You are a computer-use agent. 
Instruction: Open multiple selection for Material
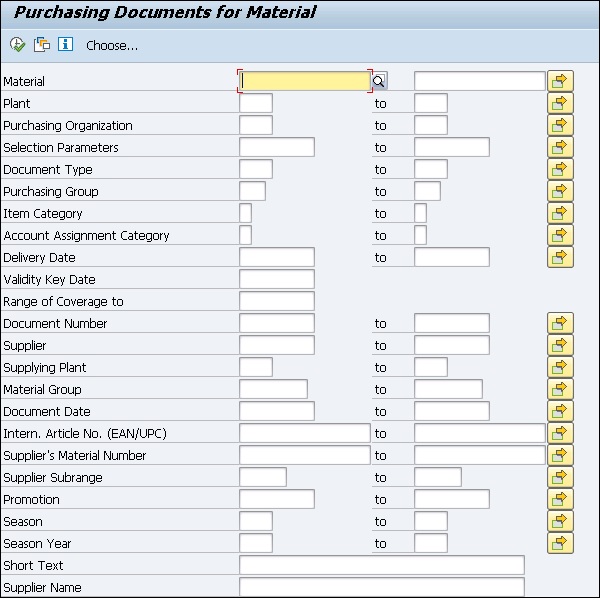tap(560, 81)
